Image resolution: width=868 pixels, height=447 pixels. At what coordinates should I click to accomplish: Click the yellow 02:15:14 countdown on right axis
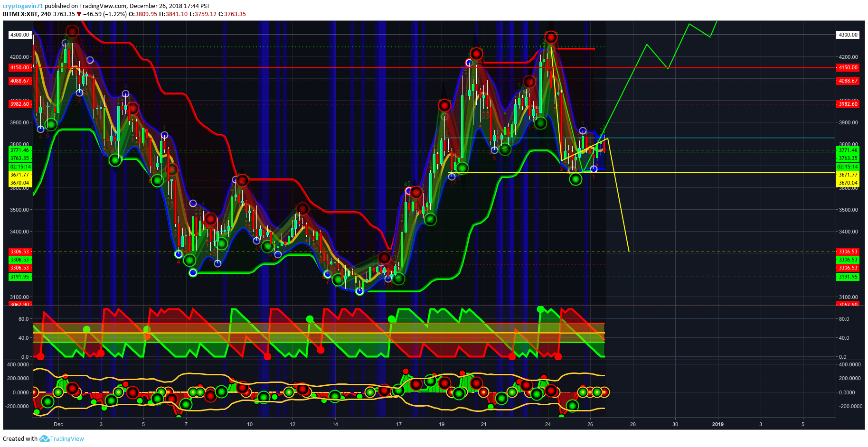pos(848,167)
